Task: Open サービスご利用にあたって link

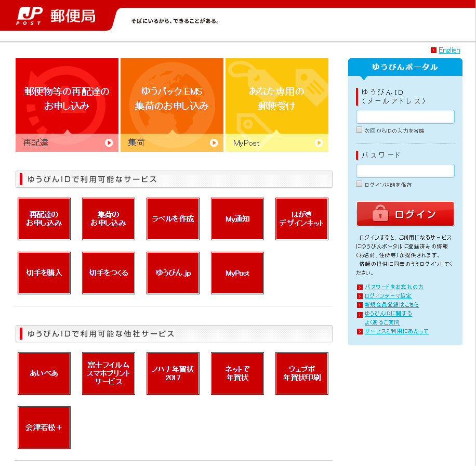Action: pos(396,331)
